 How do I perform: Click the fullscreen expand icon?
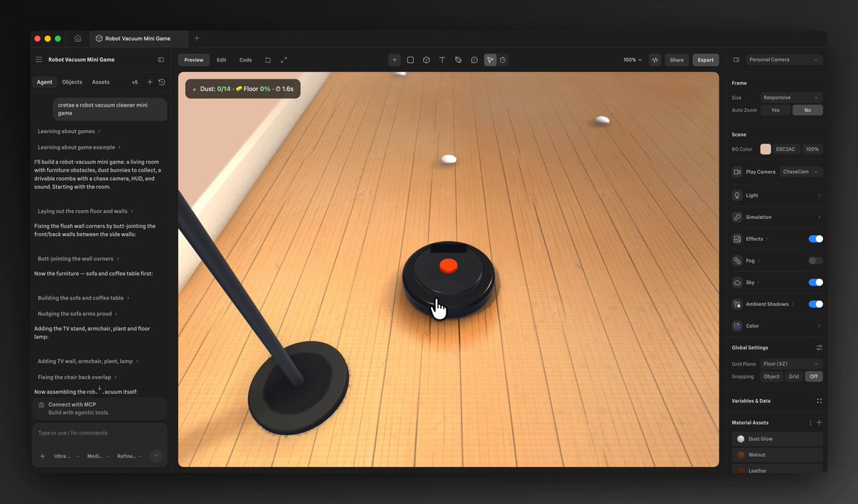pyautogui.click(x=284, y=60)
